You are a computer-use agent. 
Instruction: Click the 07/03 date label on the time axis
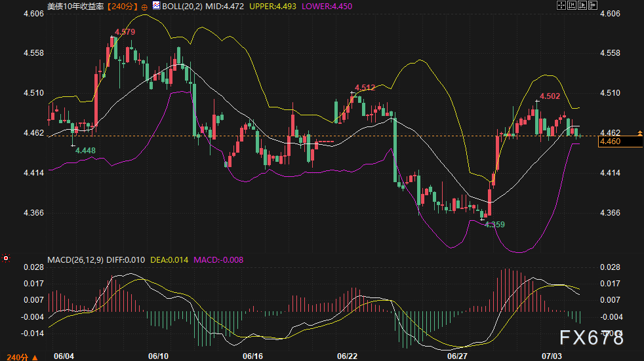pyautogui.click(x=552, y=356)
